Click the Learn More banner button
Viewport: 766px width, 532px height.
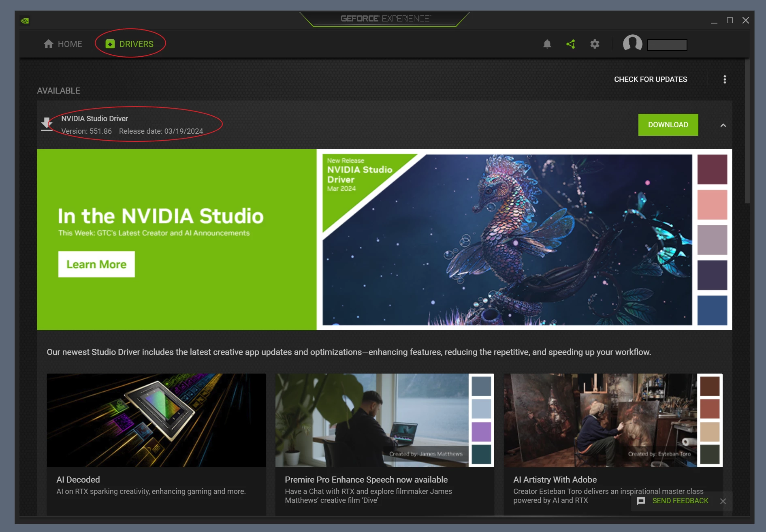96,264
